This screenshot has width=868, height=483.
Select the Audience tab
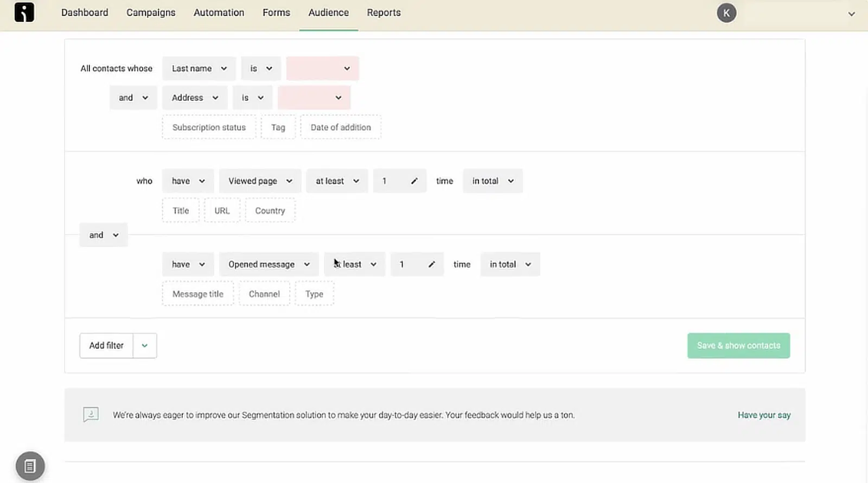(x=328, y=12)
